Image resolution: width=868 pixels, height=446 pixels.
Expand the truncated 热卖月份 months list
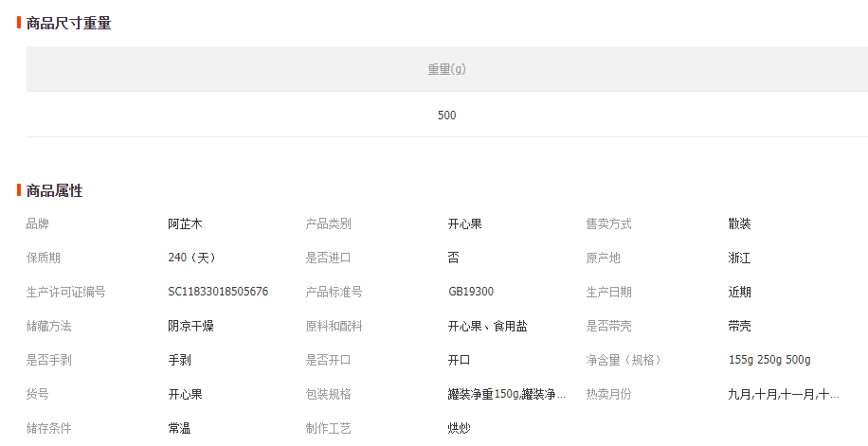click(783, 394)
